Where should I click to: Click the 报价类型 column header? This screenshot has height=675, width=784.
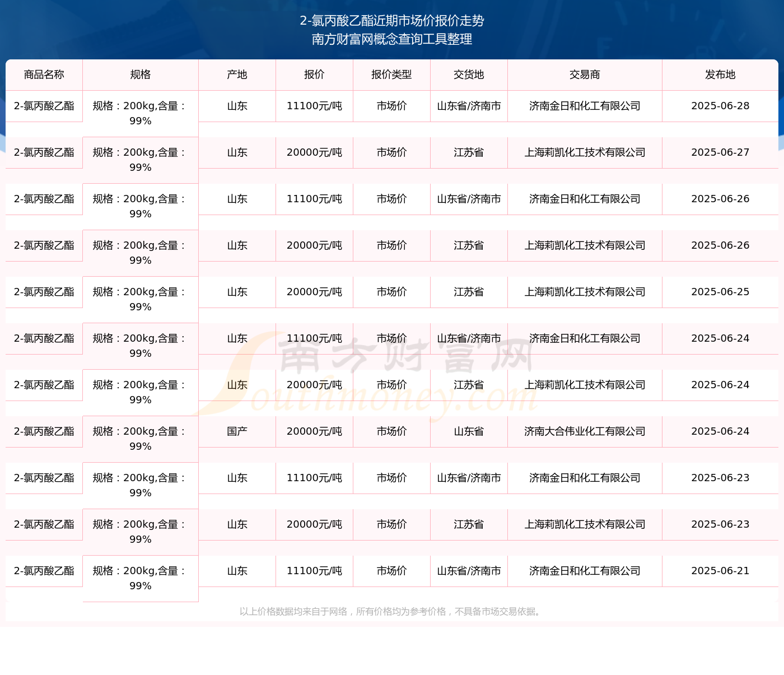392,75
